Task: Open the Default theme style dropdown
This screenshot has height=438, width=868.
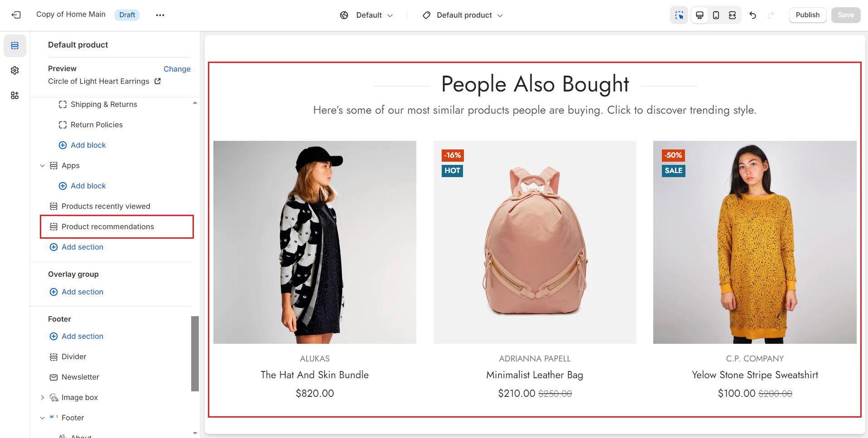Action: (366, 15)
